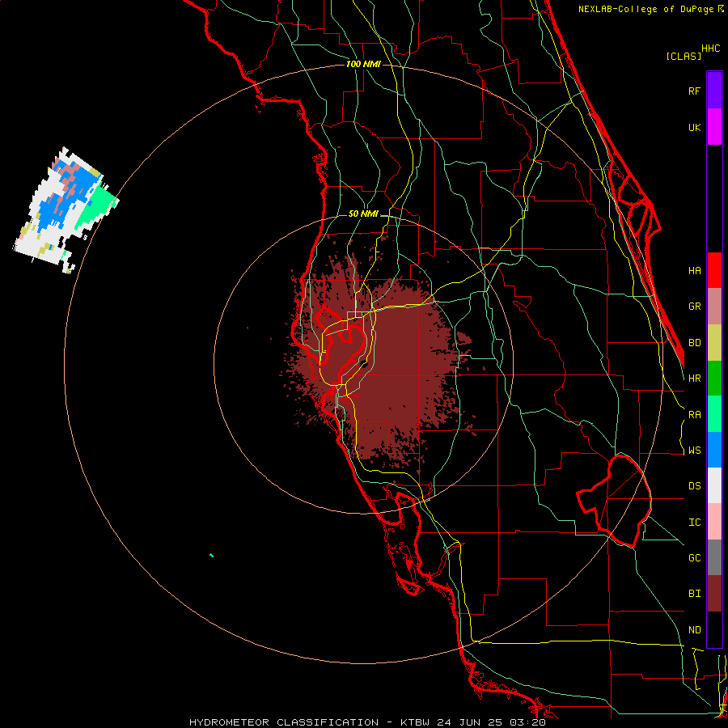Click the RF purple legend swatch
The image size is (728, 728).
[714, 91]
